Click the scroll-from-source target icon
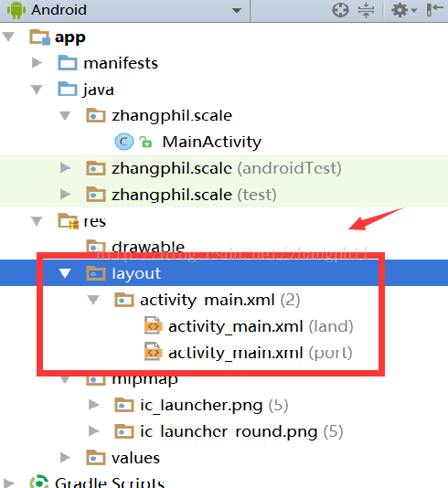 point(340,10)
